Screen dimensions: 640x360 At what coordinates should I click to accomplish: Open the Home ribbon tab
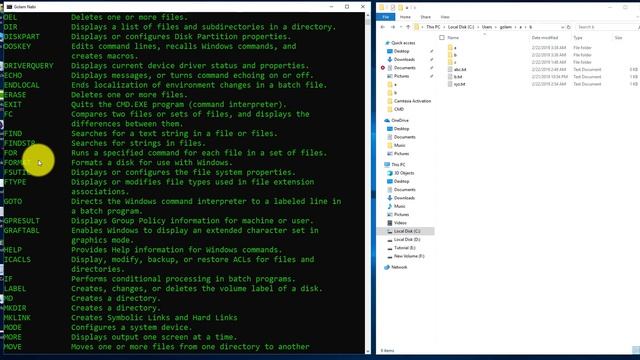click(x=405, y=17)
